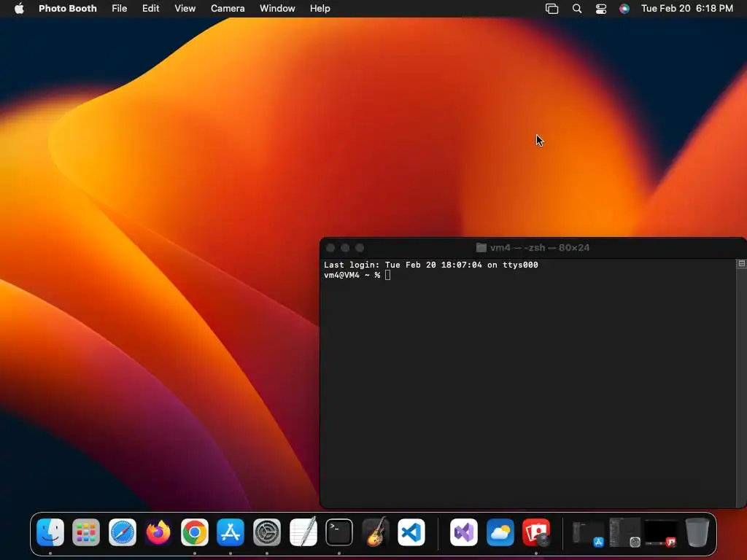This screenshot has width=747, height=560.
Task: Minimize the Terminal window
Action: point(345,248)
